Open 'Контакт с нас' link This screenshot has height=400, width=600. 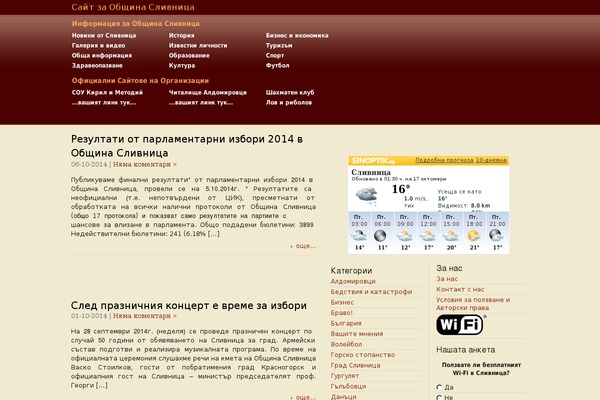pyautogui.click(x=460, y=289)
